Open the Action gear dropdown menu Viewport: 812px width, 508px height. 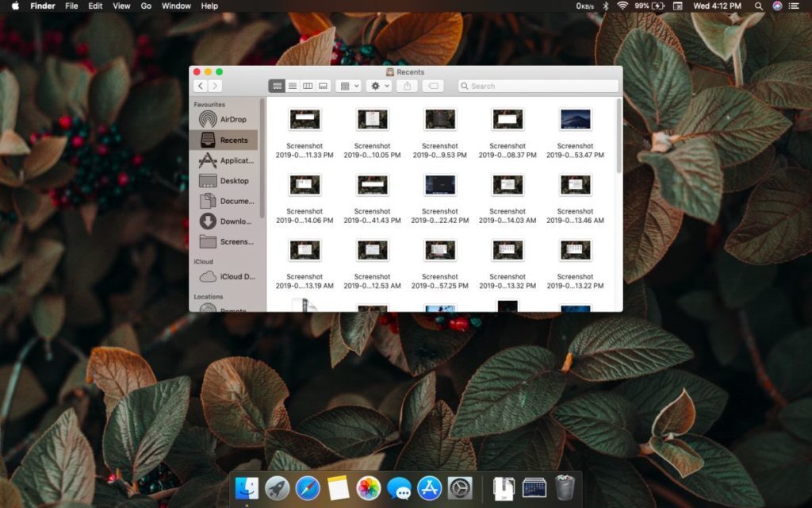tap(378, 86)
